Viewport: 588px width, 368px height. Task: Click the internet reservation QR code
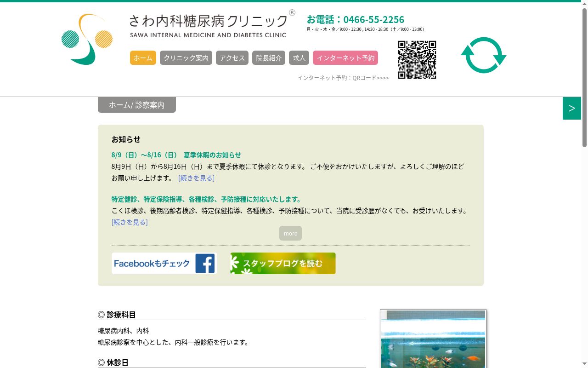point(417,60)
